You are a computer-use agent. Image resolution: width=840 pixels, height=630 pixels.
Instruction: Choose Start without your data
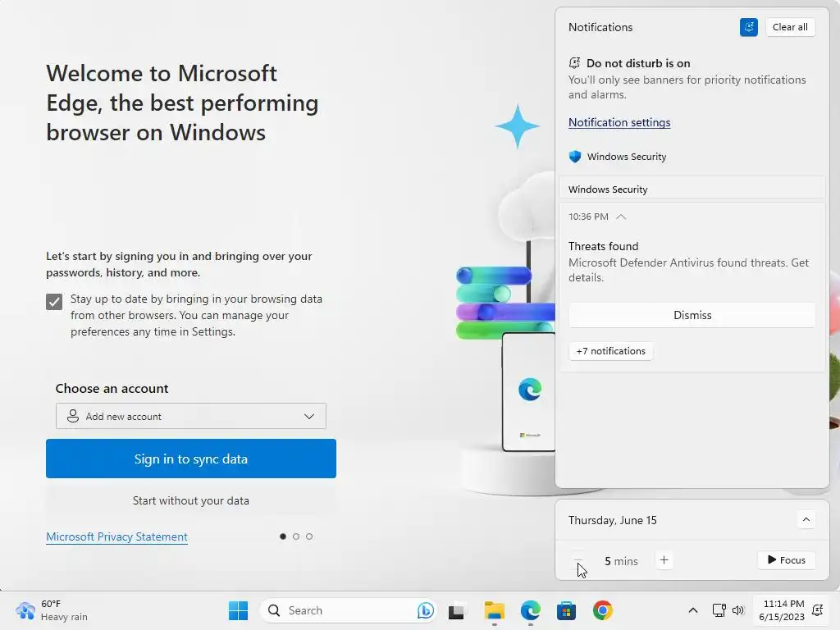pyautogui.click(x=190, y=500)
